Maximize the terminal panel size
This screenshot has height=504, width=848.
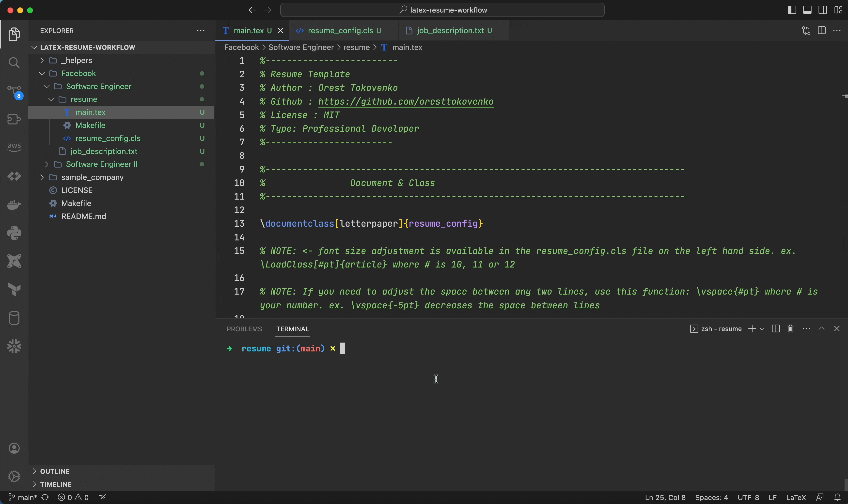(x=821, y=329)
